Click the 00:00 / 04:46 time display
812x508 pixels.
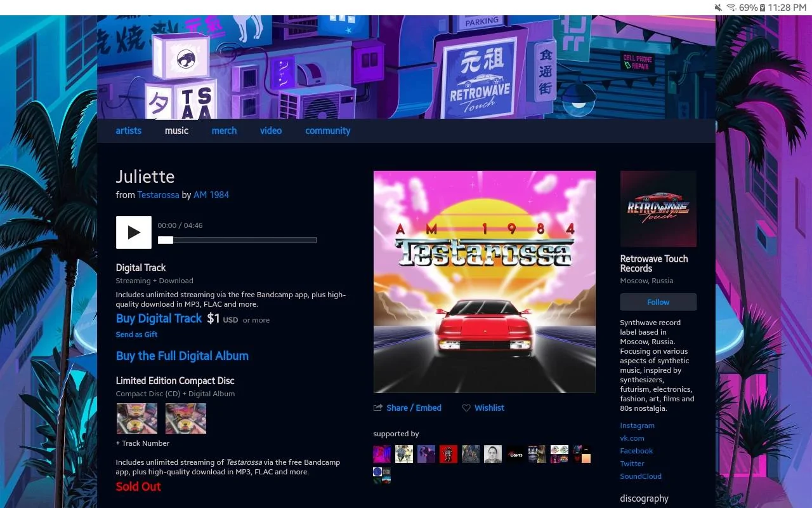[x=180, y=225]
